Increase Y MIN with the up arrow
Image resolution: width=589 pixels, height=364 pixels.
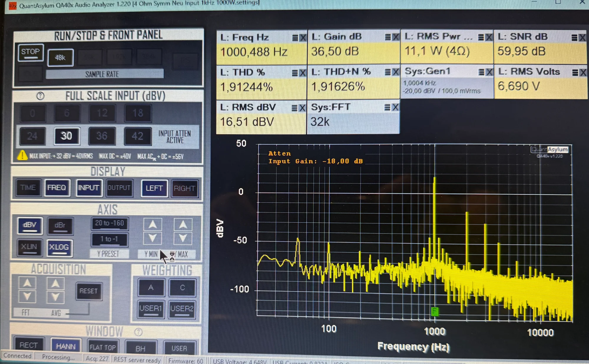click(x=153, y=225)
